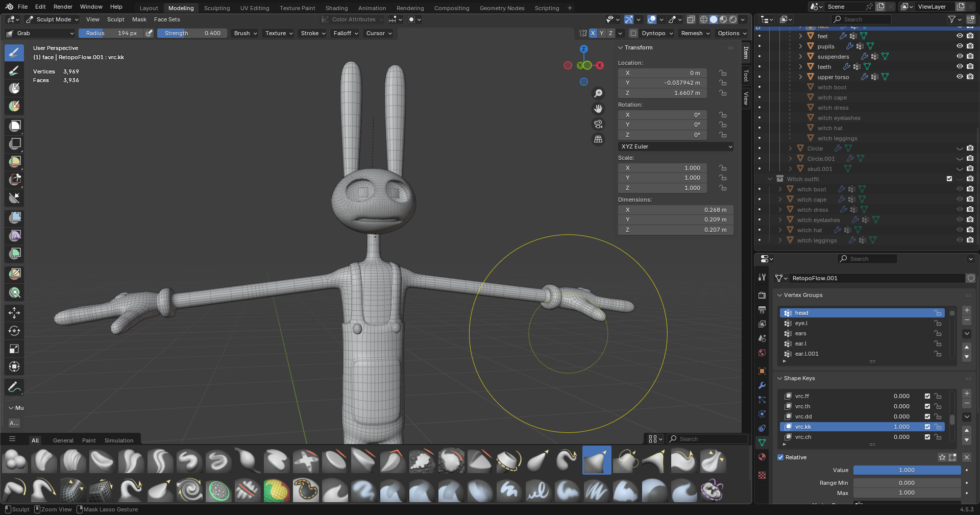The image size is (980, 515).
Task: Select Paint brush category tab
Action: 89,440
